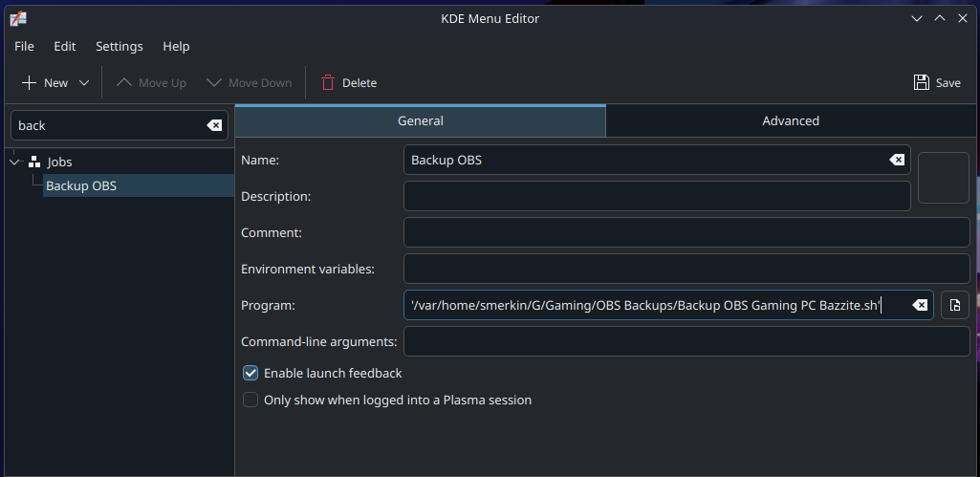This screenshot has height=477, width=980.
Task: Disable the Enable launch feedback checkbox
Action: (x=250, y=373)
